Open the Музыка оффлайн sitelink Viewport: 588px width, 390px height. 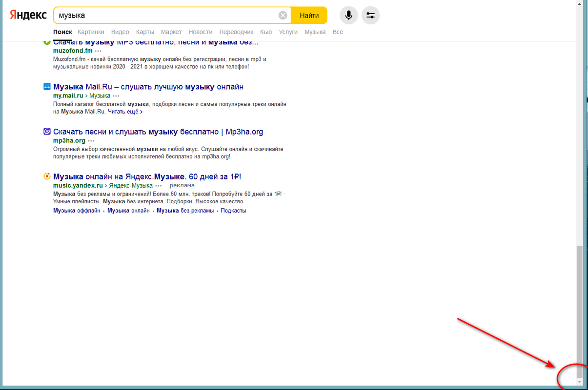point(77,211)
